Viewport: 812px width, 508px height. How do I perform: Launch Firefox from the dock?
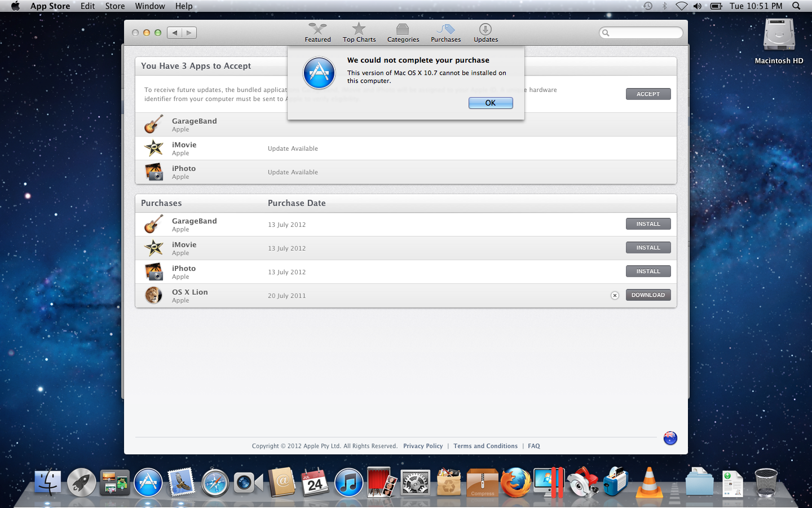[x=515, y=483]
